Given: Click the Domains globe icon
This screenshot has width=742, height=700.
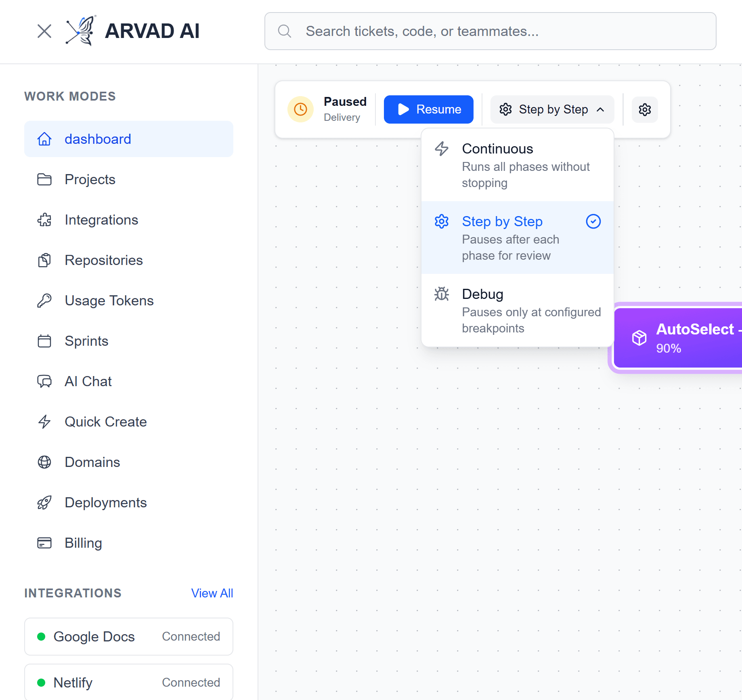Looking at the screenshot, I should point(44,462).
